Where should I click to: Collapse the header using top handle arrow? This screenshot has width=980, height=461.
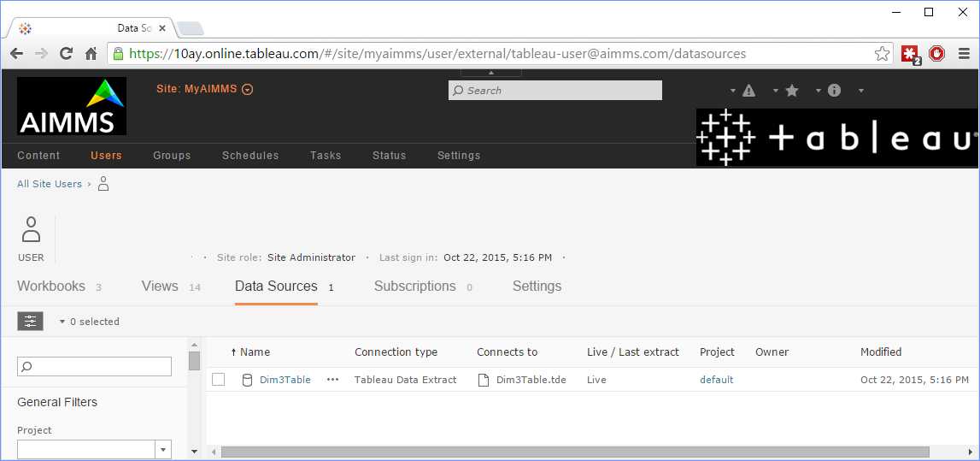[x=491, y=73]
